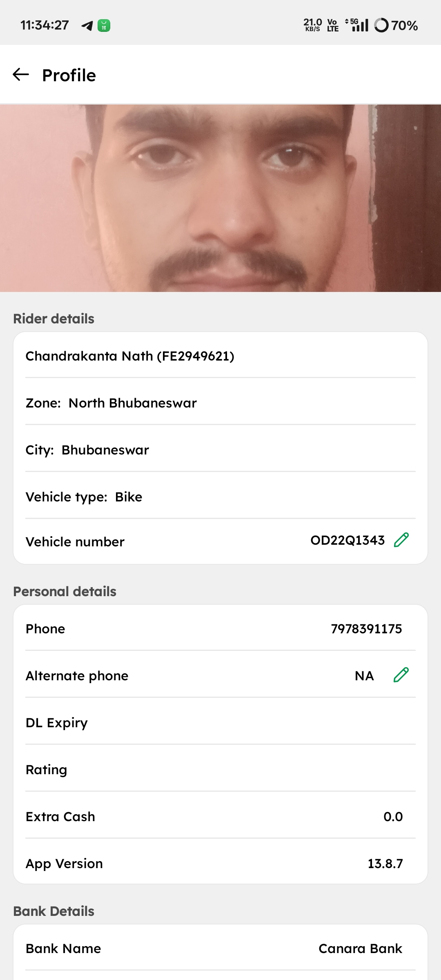Tap the VoLTE status icon
Screen dimensions: 441x980
pos(333,25)
